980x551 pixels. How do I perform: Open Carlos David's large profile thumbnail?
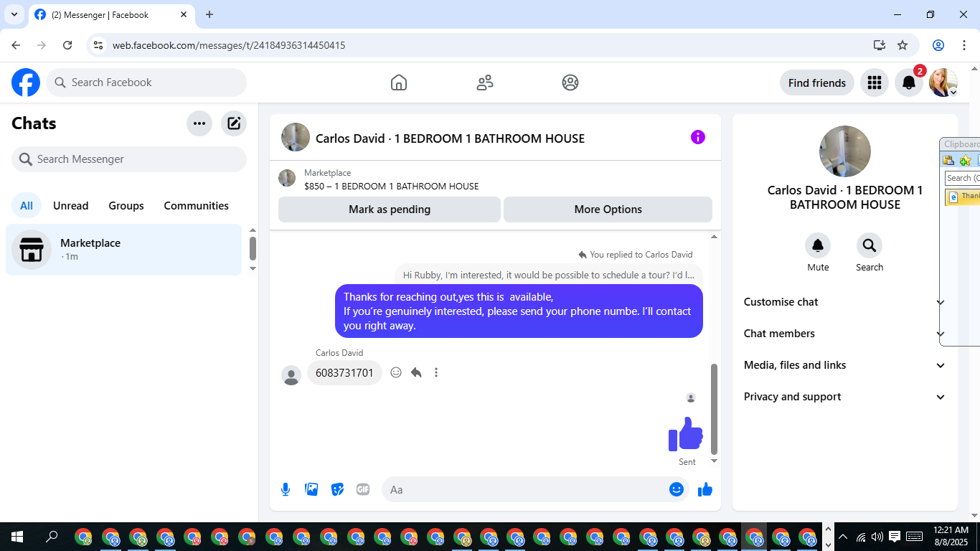pos(845,151)
